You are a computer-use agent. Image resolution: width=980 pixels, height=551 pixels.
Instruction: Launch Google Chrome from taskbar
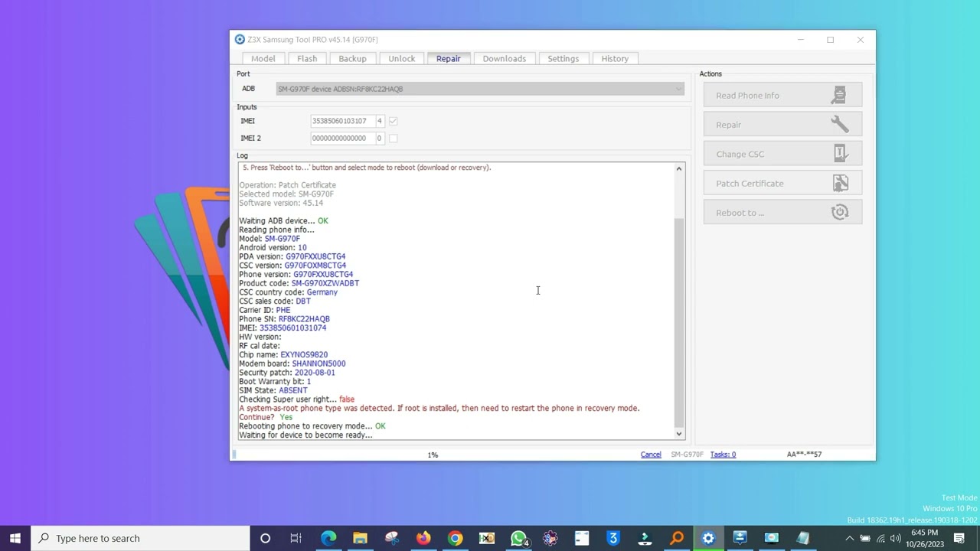(x=455, y=538)
